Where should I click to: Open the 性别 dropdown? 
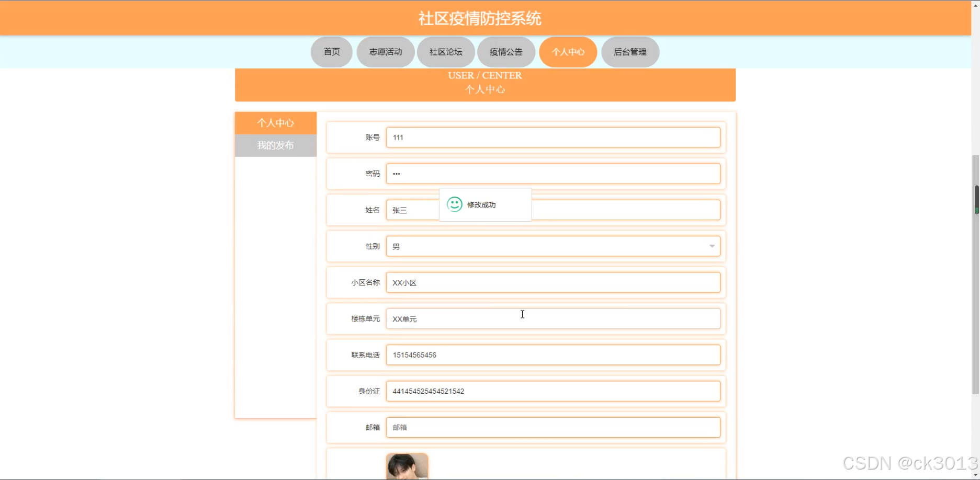tap(553, 246)
